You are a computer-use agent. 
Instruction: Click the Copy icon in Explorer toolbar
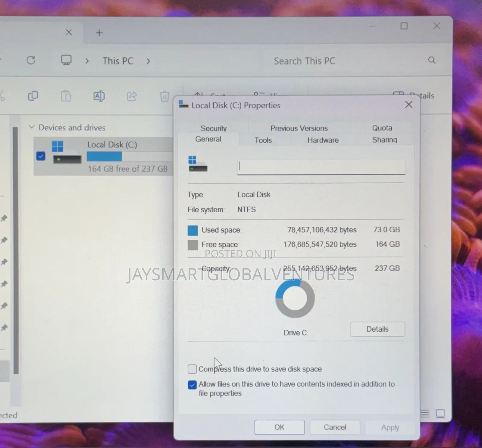pyautogui.click(x=33, y=96)
